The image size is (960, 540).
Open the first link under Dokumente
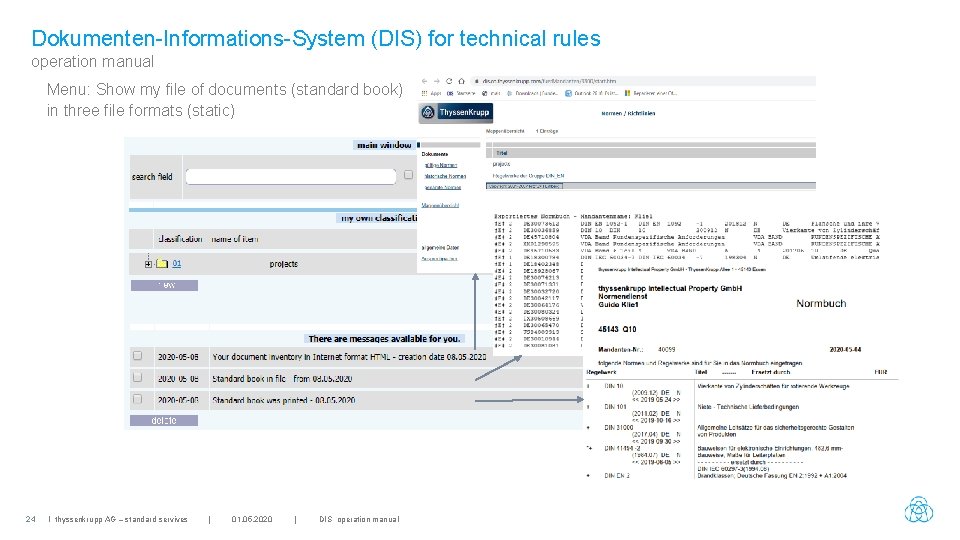tap(441, 165)
